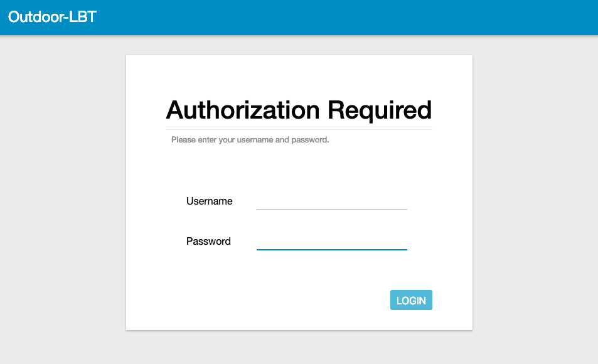Click the word Required in heading
Image resolution: width=598 pixels, height=364 pixels.
coord(380,110)
